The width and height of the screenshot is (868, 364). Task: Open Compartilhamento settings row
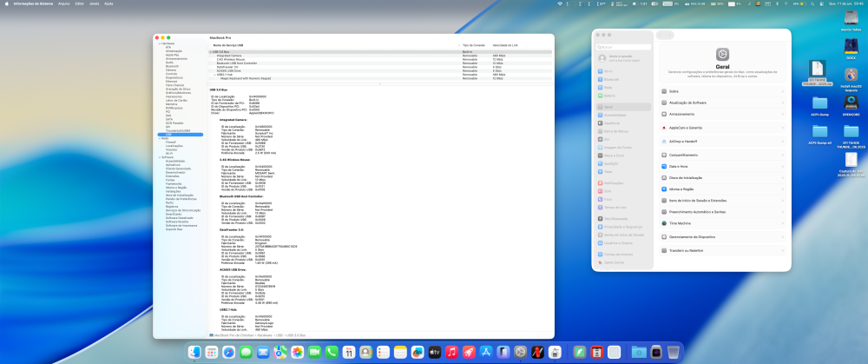(722, 156)
